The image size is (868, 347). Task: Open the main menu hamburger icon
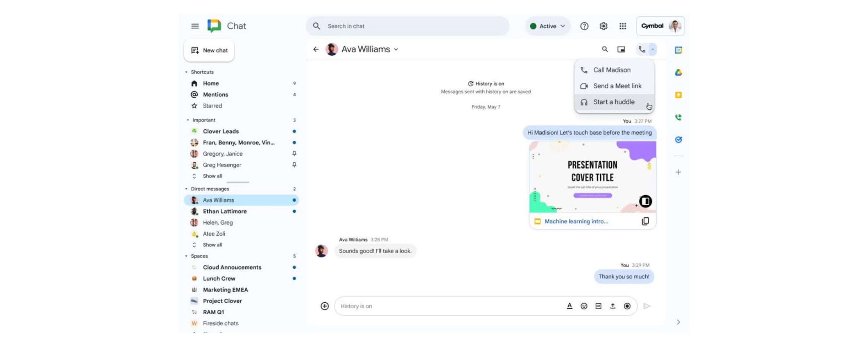click(195, 26)
